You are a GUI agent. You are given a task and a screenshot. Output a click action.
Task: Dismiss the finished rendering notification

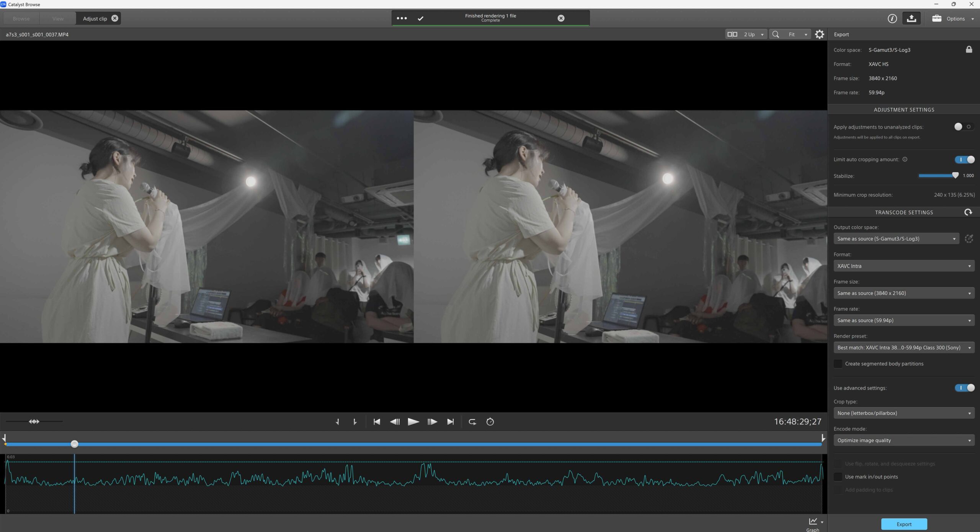[561, 18]
